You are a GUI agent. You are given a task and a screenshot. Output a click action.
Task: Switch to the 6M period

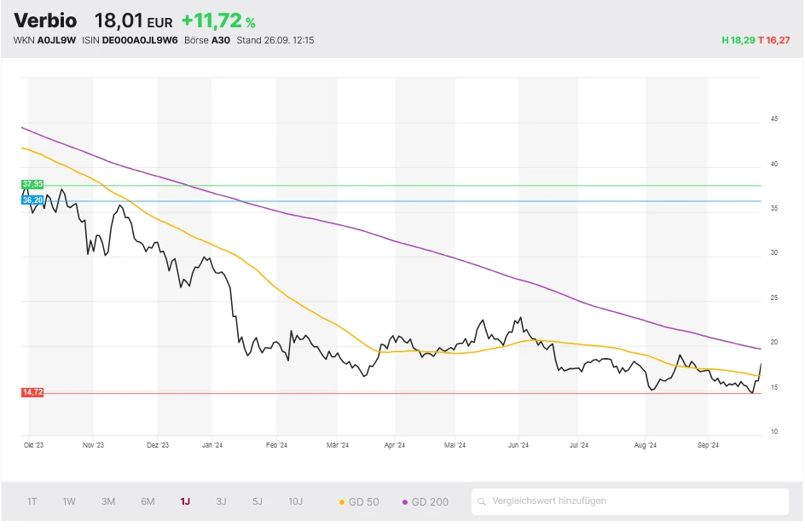[148, 501]
